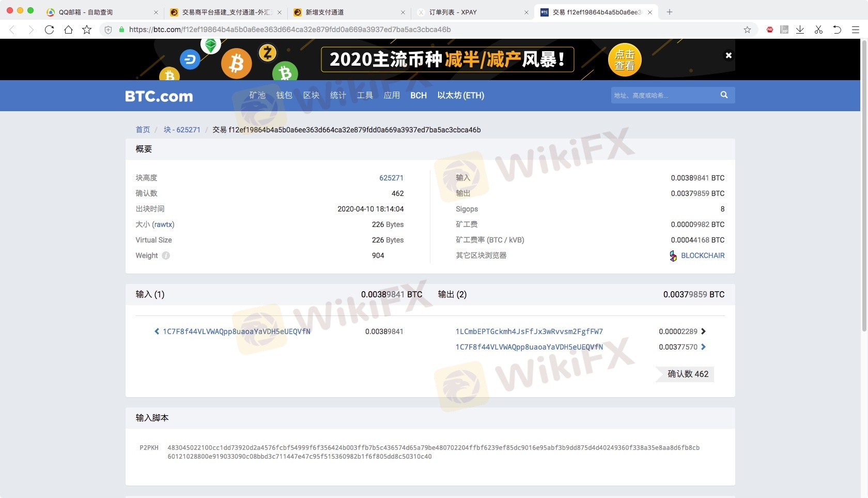Click right arrow next to 0.00377570 output

(x=703, y=347)
